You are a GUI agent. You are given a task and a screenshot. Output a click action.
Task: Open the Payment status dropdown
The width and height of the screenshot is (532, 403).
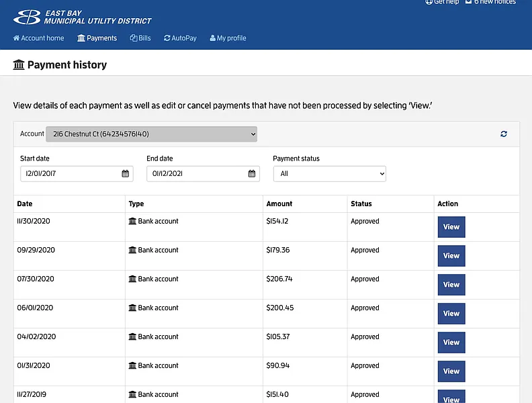point(329,173)
